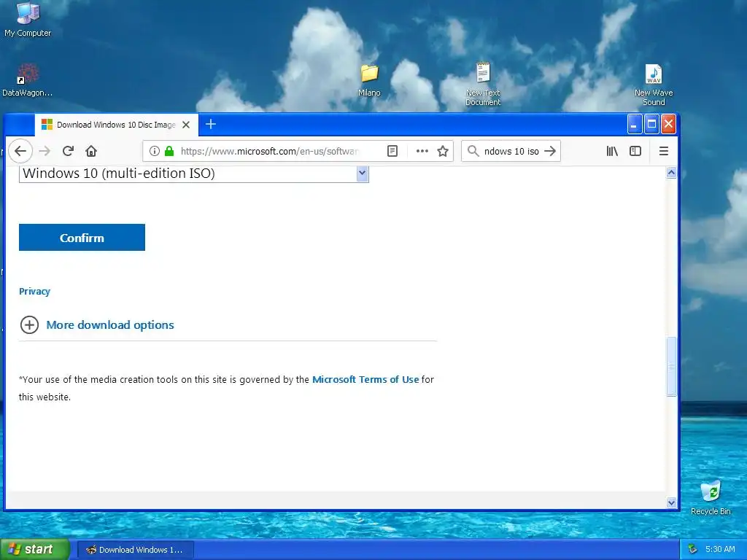The height and width of the screenshot is (560, 747).
Task: Toggle reader view in address bar
Action: (392, 151)
